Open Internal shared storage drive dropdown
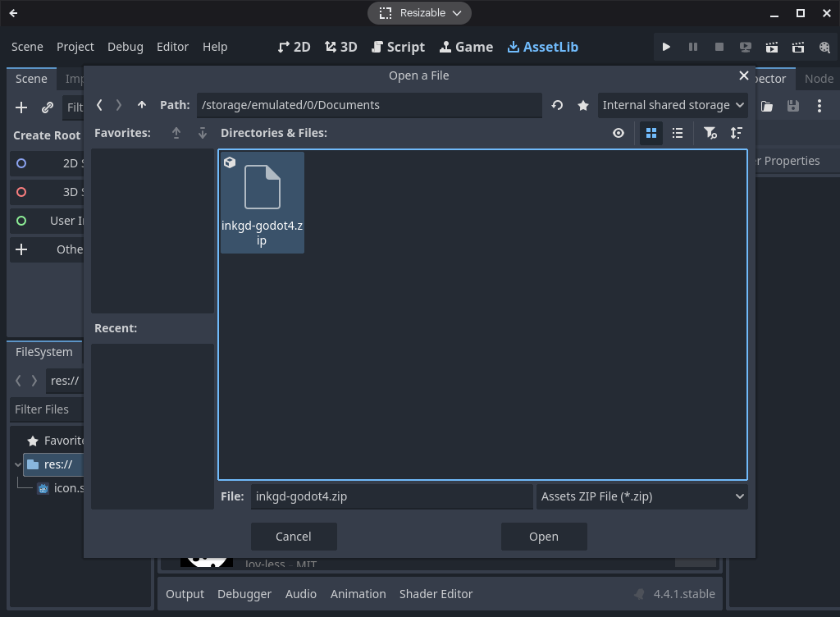The width and height of the screenshot is (840, 617). [x=673, y=105]
